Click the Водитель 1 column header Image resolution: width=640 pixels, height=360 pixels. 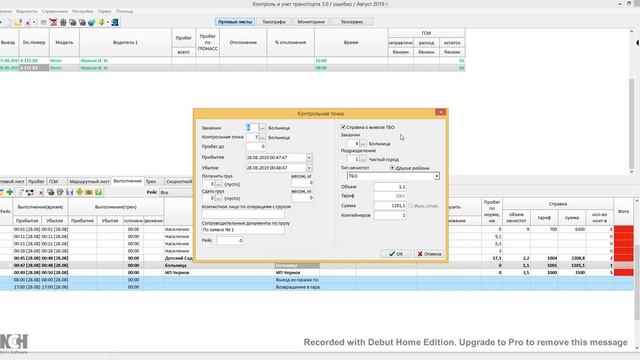(125, 42)
